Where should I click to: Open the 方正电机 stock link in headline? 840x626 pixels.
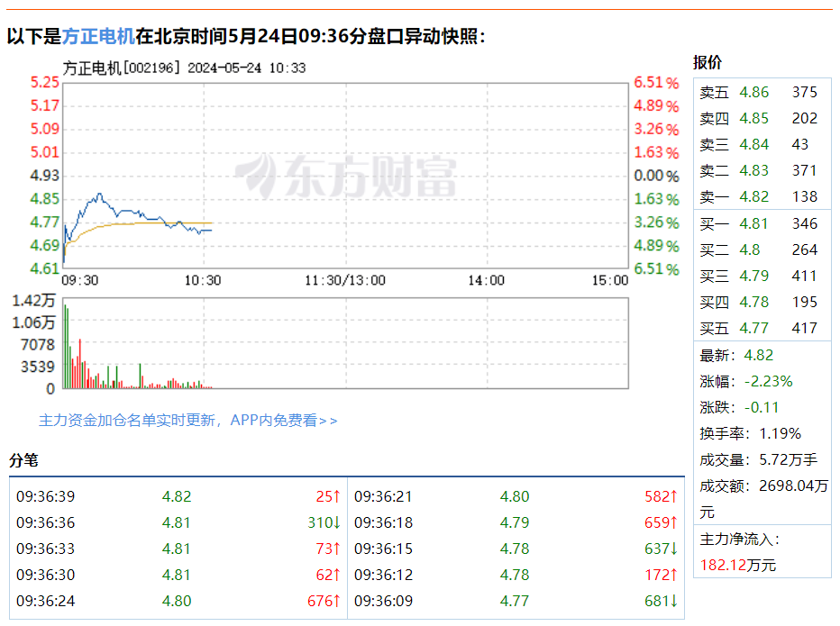point(98,36)
